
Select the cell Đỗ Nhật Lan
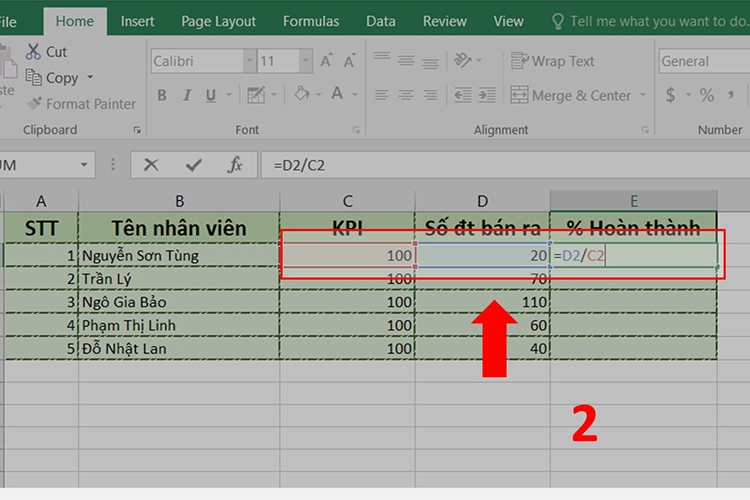coord(179,348)
